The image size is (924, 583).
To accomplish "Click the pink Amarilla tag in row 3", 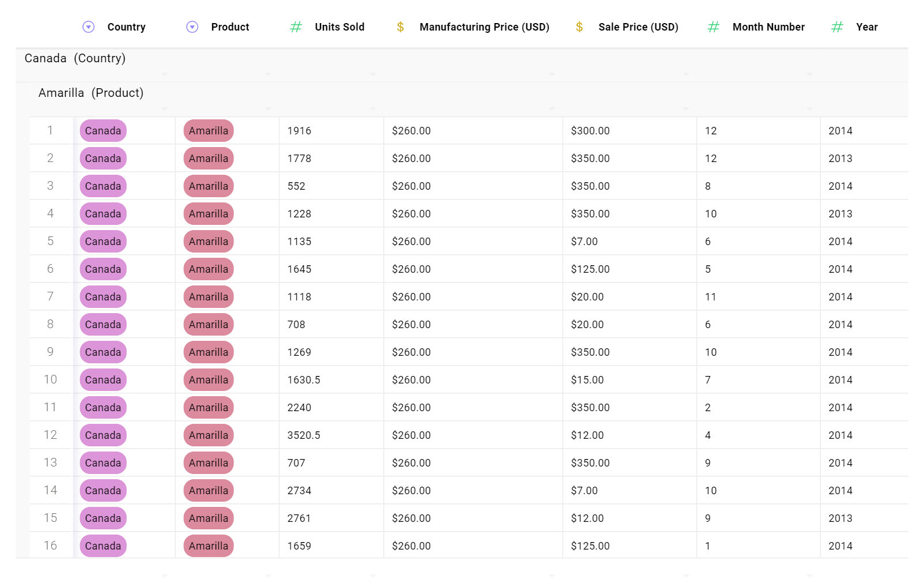I will click(208, 186).
